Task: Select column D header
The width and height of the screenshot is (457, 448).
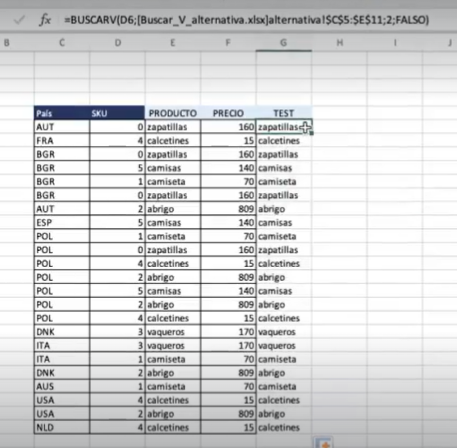Action: 117,43
